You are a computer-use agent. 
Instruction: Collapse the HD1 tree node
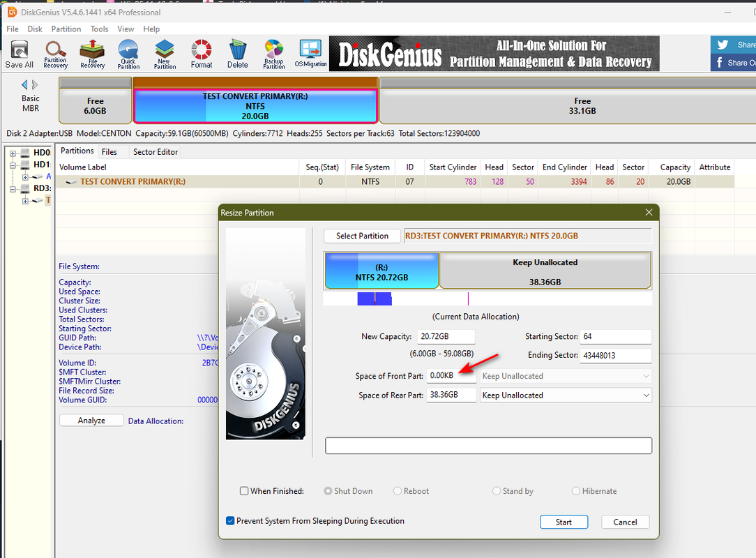(x=13, y=165)
